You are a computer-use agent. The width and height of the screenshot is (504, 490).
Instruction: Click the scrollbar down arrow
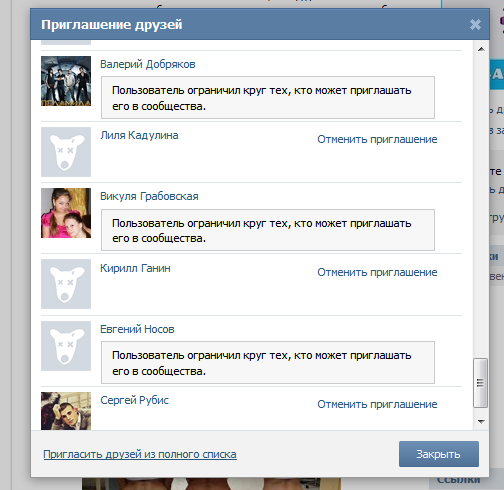(x=481, y=421)
